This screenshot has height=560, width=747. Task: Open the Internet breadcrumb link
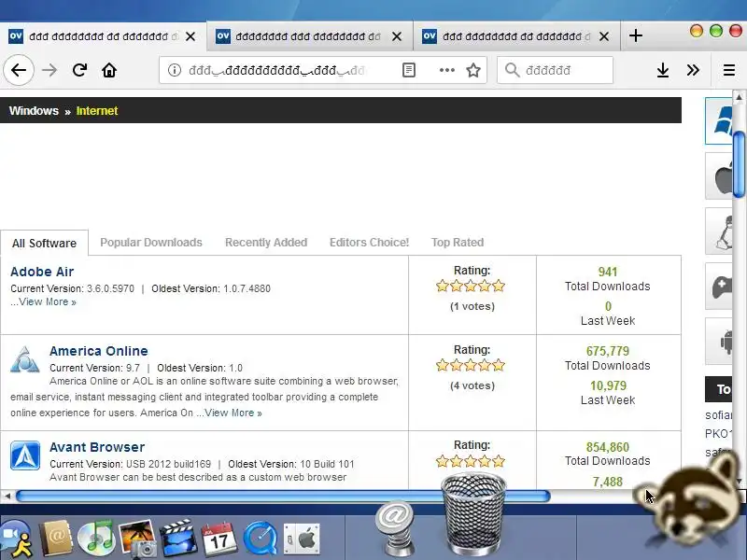point(97,111)
